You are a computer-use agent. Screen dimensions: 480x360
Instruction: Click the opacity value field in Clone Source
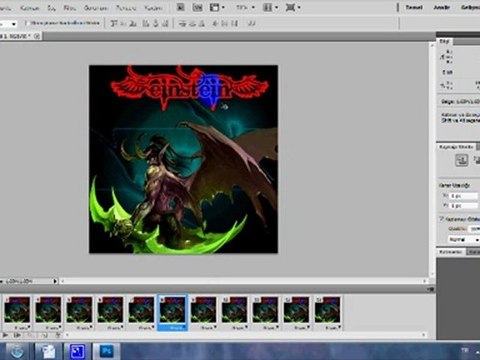tap(474, 229)
